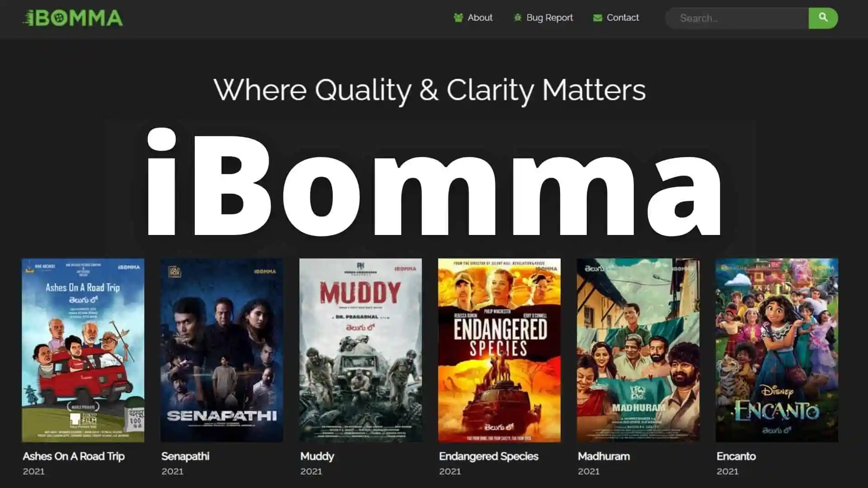Open the Muddy movie poster

[x=360, y=350]
